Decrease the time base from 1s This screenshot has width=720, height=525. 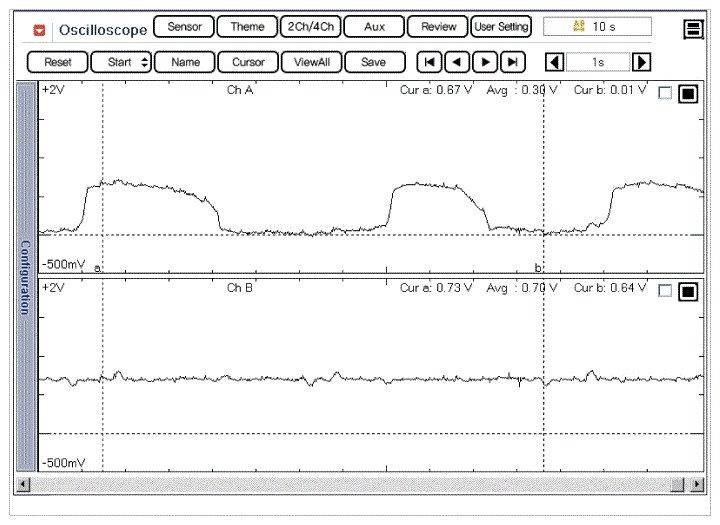[x=554, y=62]
